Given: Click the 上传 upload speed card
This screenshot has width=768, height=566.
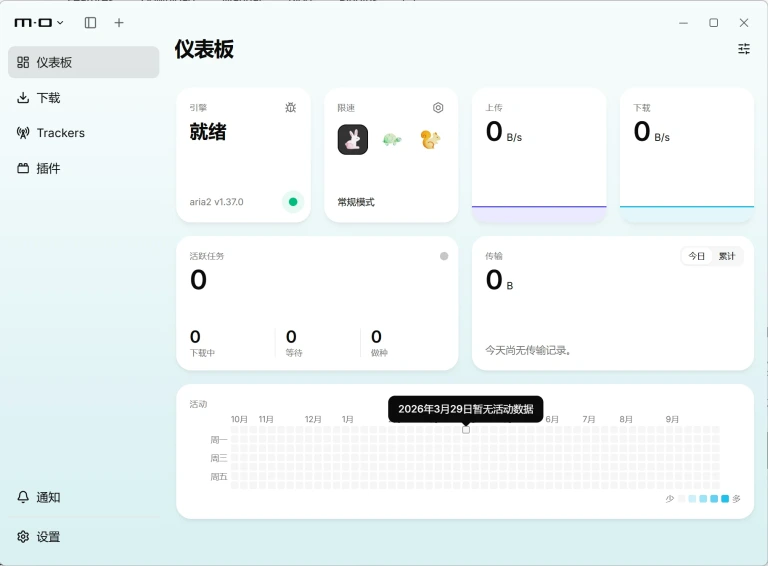Looking at the screenshot, I should tap(539, 155).
